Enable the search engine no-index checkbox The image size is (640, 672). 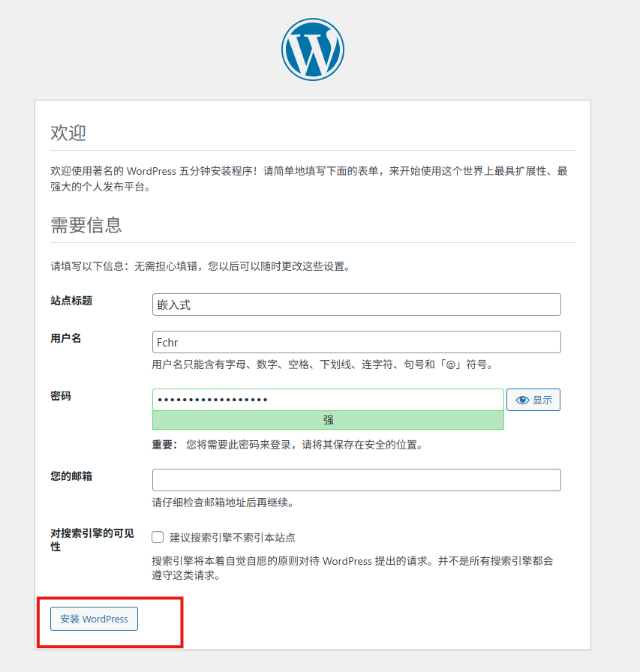tap(158, 537)
